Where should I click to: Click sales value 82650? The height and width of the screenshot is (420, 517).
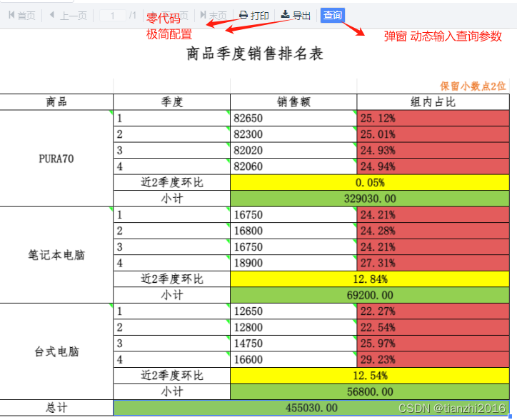[x=293, y=118]
